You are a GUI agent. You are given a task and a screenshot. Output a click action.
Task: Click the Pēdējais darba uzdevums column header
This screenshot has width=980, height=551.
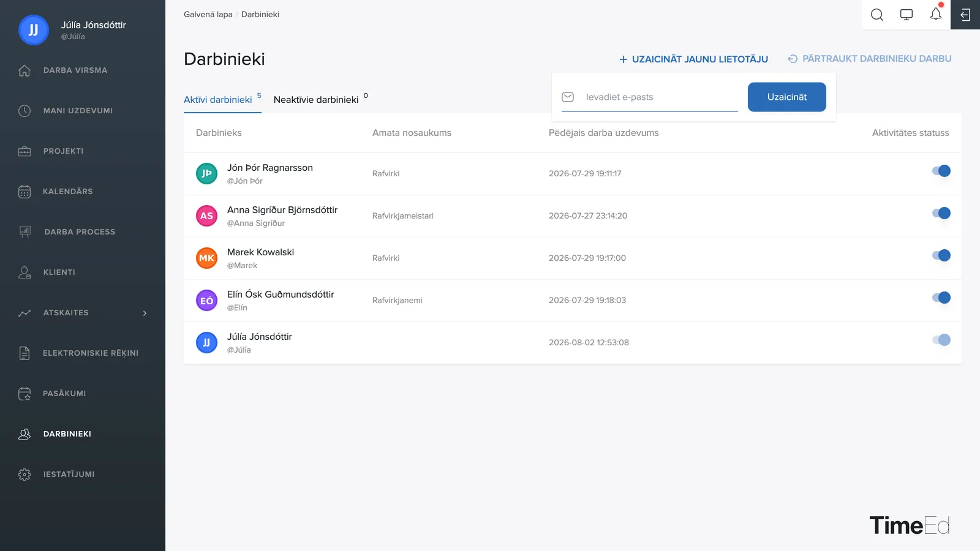point(603,133)
